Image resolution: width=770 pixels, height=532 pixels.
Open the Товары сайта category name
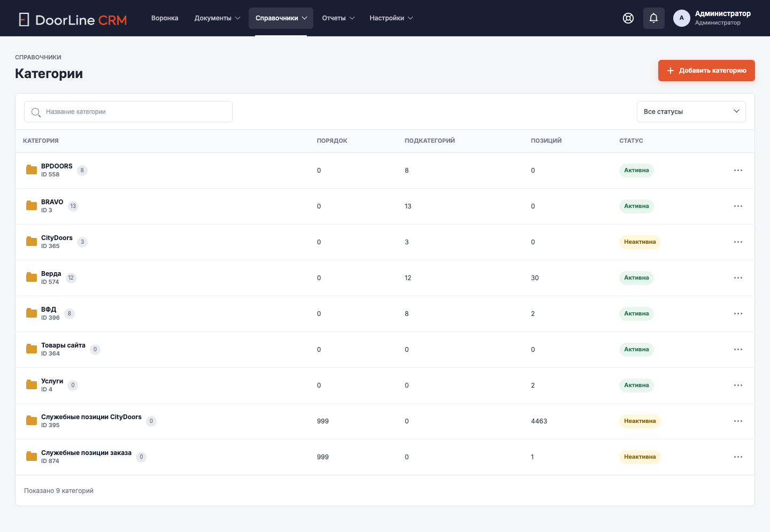(63, 345)
